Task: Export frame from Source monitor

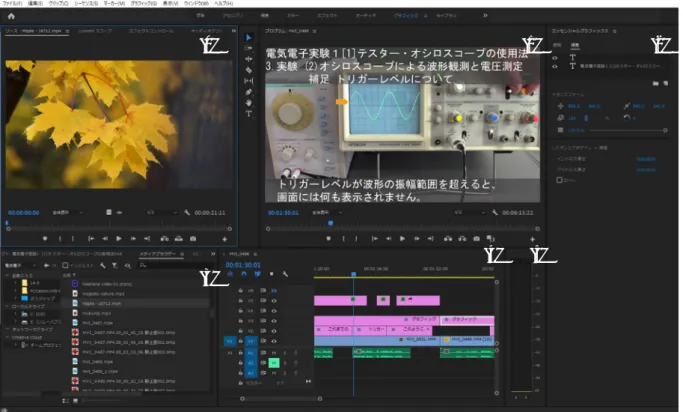Action: click(x=193, y=239)
